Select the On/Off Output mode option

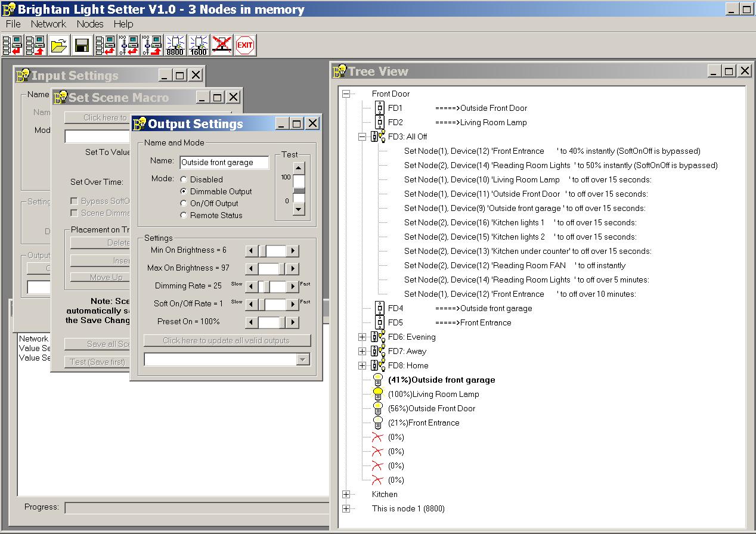coord(184,203)
